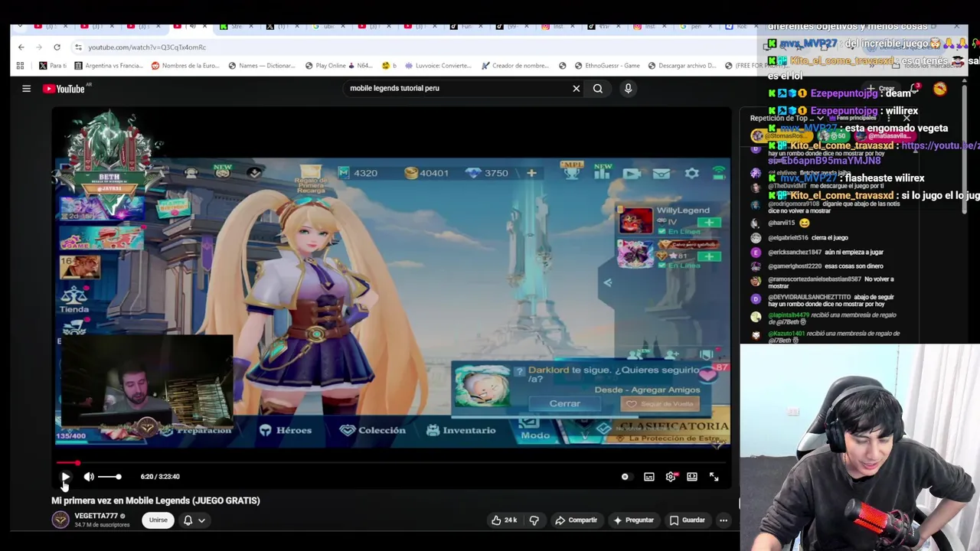Open the more actions three-dot menu
Image resolution: width=980 pixels, height=551 pixels.
723,520
